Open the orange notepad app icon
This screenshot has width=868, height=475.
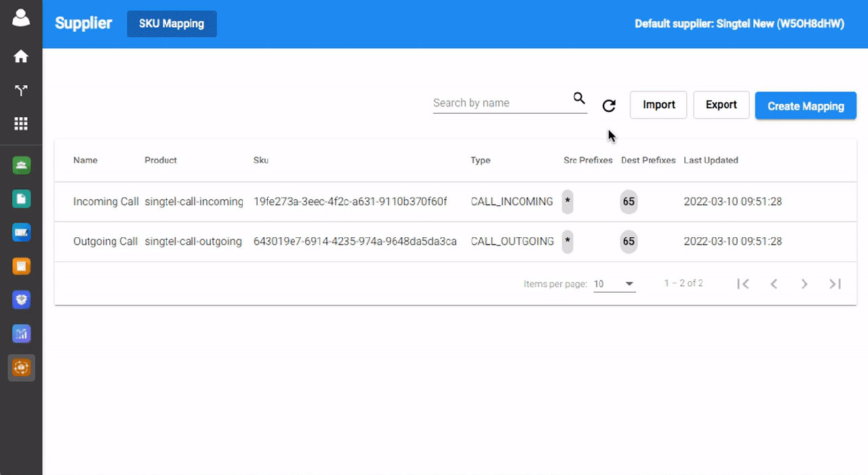[21, 266]
